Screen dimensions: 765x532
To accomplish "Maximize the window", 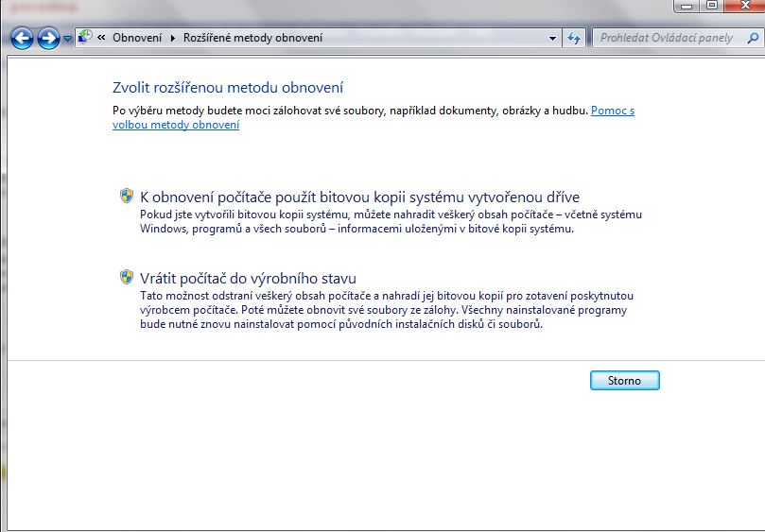I will (712, 6).
